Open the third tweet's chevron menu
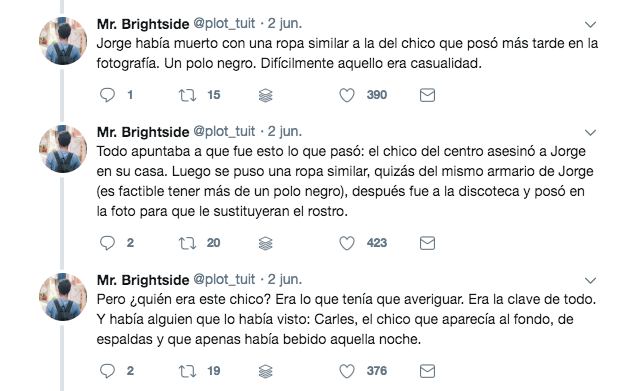Image resolution: width=638 pixels, height=391 pixels. [x=590, y=280]
